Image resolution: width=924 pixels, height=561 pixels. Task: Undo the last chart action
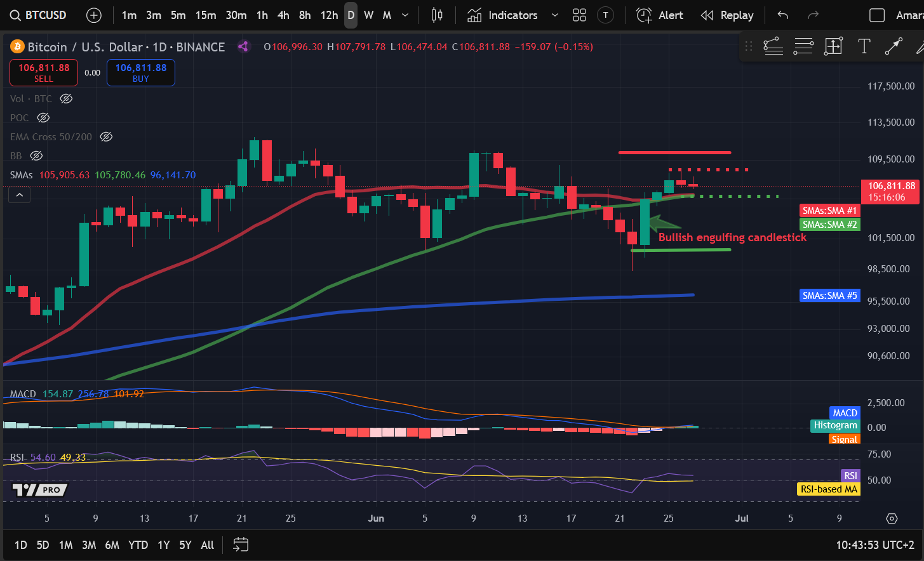click(783, 15)
